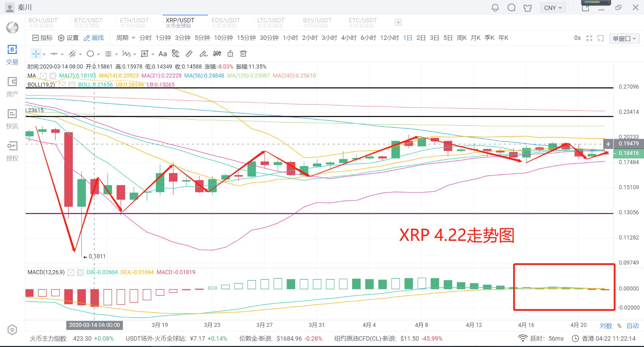Click the add-window corner icon
The height and width of the screenshot is (347, 644).
point(600,38)
